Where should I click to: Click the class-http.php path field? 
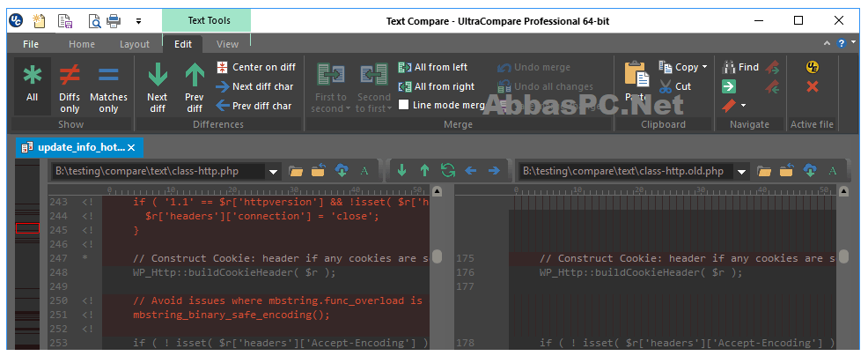pos(158,172)
